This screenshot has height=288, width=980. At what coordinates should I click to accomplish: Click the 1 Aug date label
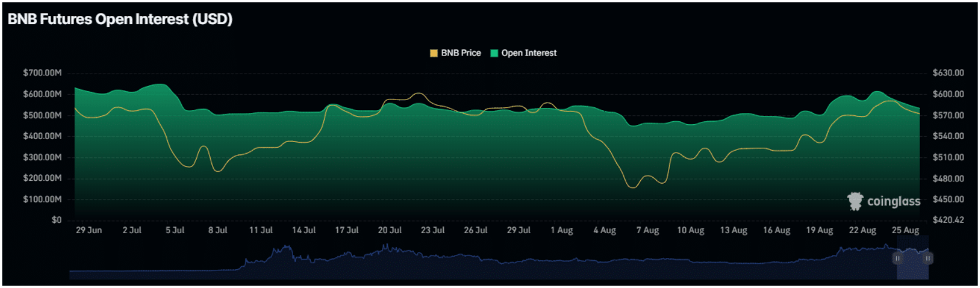click(x=562, y=230)
